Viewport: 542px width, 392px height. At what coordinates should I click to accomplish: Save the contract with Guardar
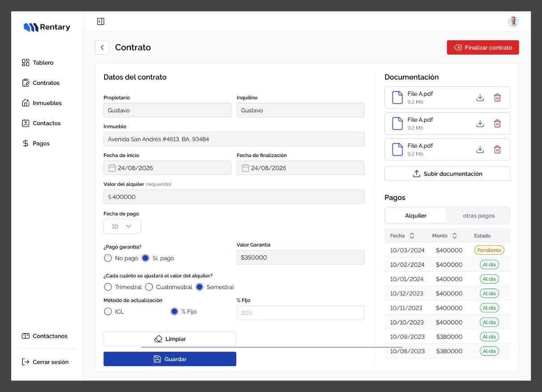coord(170,359)
